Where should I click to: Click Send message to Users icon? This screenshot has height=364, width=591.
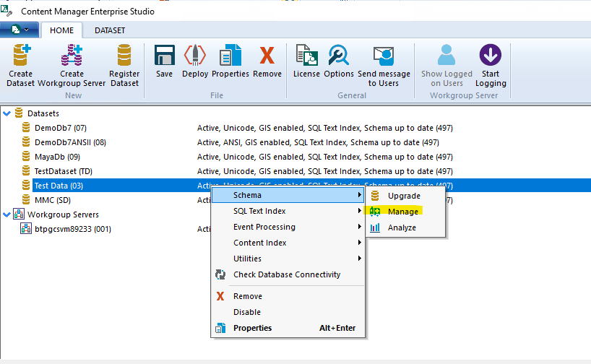point(384,56)
